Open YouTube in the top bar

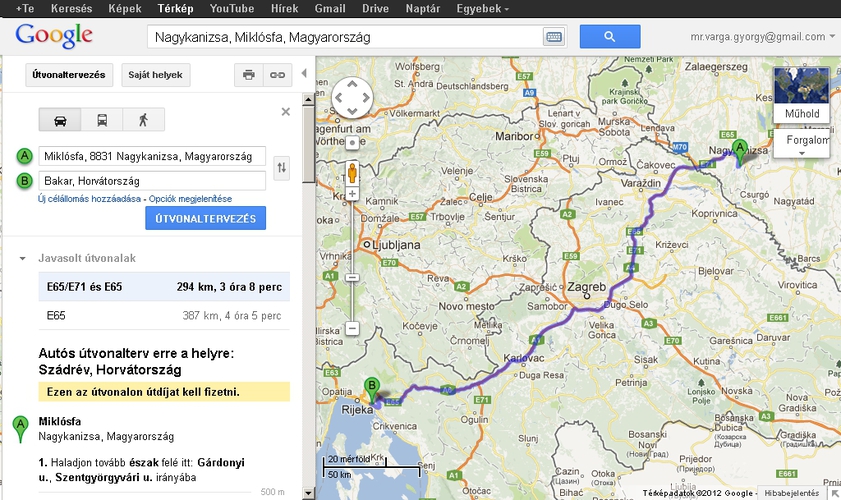tap(232, 9)
